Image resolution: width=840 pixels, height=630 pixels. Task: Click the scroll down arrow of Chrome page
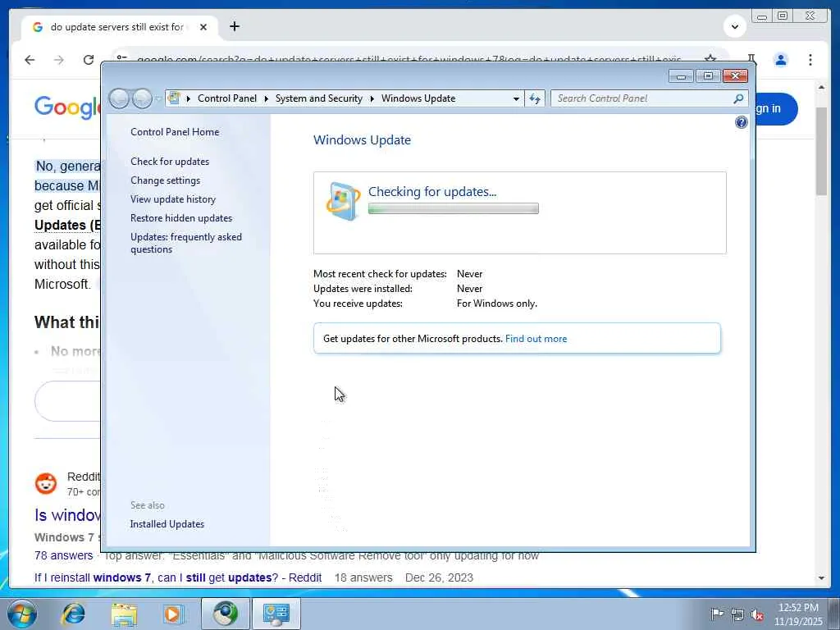pos(821,578)
